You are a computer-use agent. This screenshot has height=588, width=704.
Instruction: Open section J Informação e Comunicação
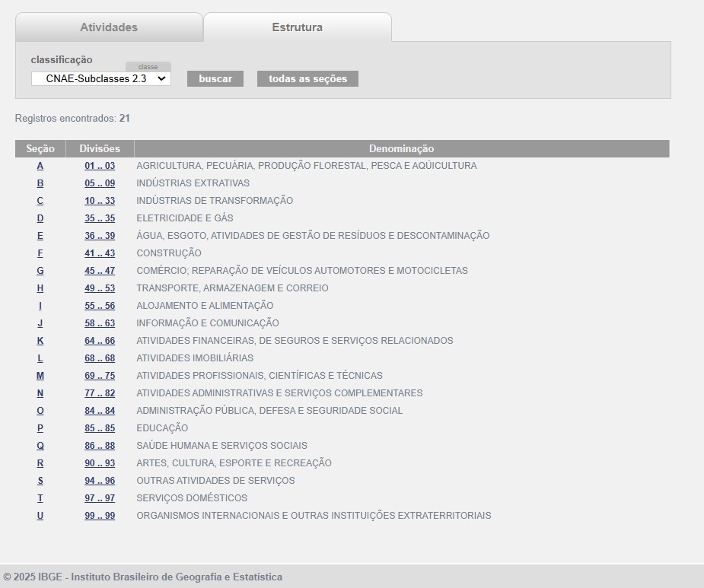40,323
